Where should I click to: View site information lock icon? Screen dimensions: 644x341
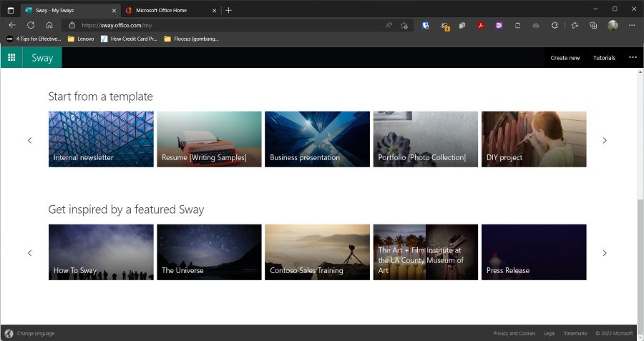pos(72,25)
